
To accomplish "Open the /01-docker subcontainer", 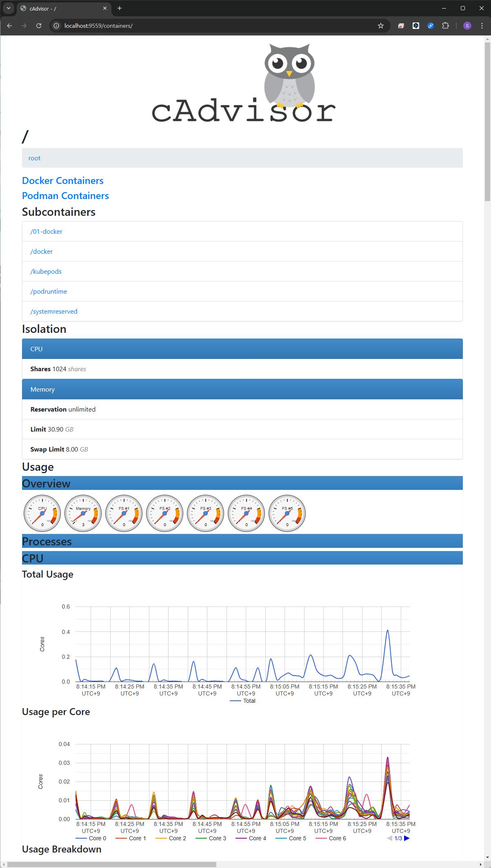I will pos(46,232).
